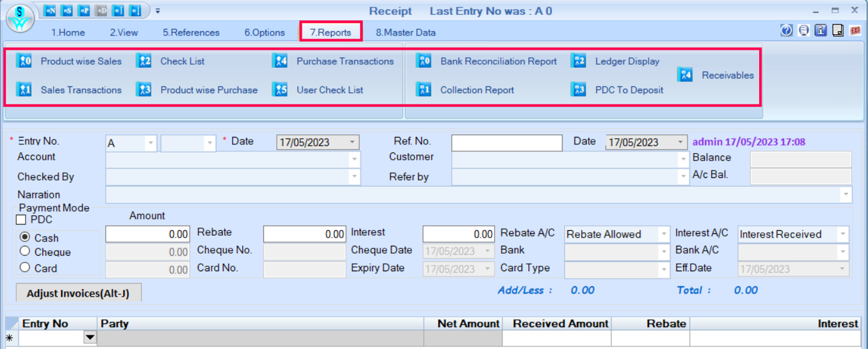Viewport: 868px width, 349px height.
Task: Open Purchase Transactions report icon
Action: coord(280,61)
